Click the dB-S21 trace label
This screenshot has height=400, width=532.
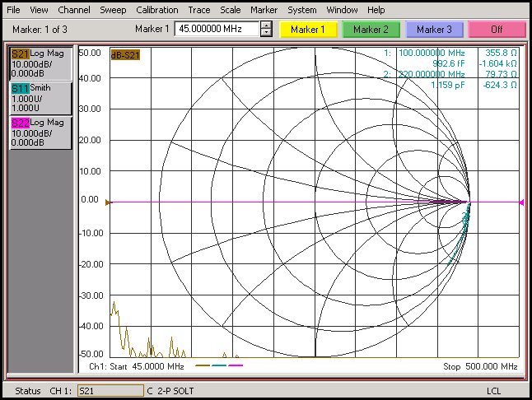pyautogui.click(x=125, y=55)
